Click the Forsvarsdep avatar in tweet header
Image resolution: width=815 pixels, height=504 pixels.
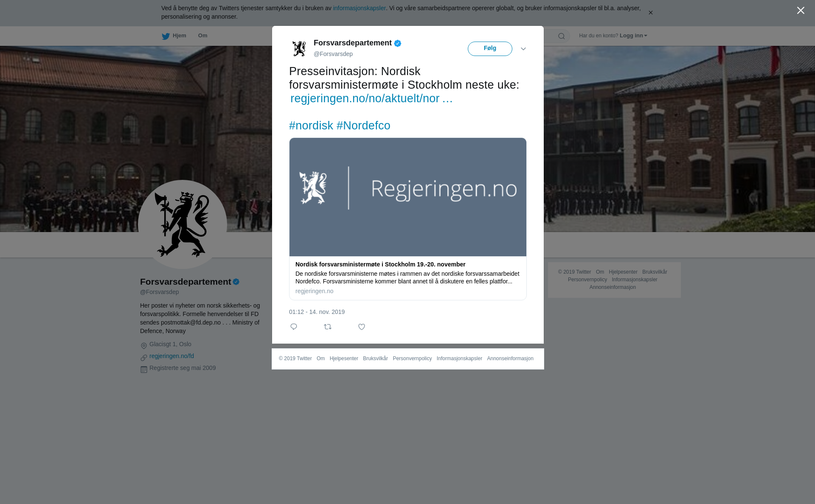coord(299,48)
